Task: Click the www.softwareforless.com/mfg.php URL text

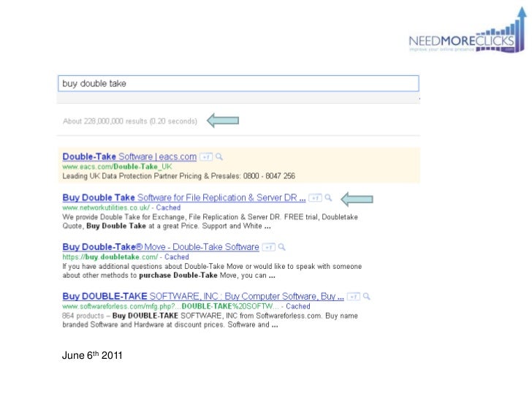Action: [171, 306]
